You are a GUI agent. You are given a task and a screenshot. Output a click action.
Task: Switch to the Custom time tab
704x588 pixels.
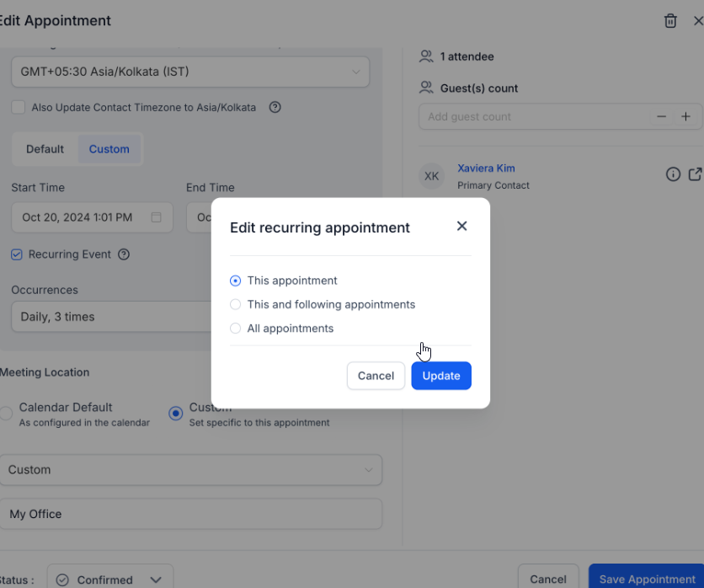tap(109, 149)
